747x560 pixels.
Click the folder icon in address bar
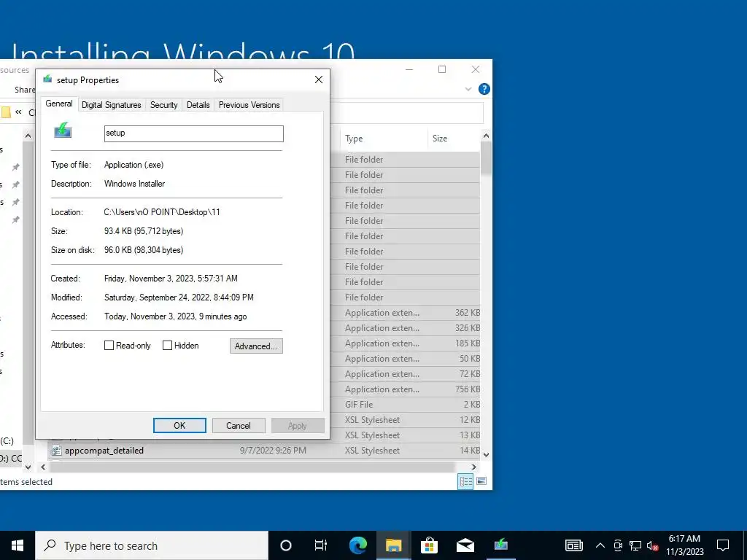6,112
